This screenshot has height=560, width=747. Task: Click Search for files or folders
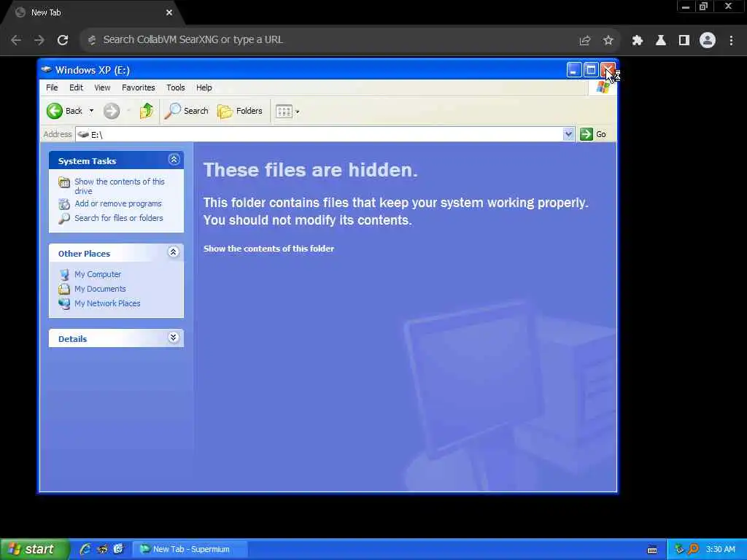tap(119, 218)
